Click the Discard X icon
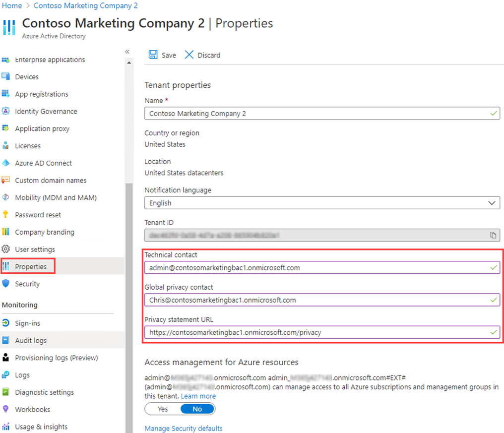This screenshot has width=504, height=433. coord(189,55)
